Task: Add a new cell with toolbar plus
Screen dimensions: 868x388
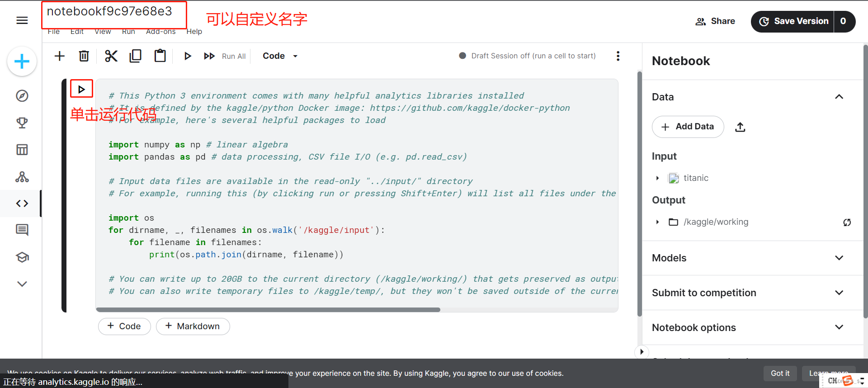Action: (59, 56)
